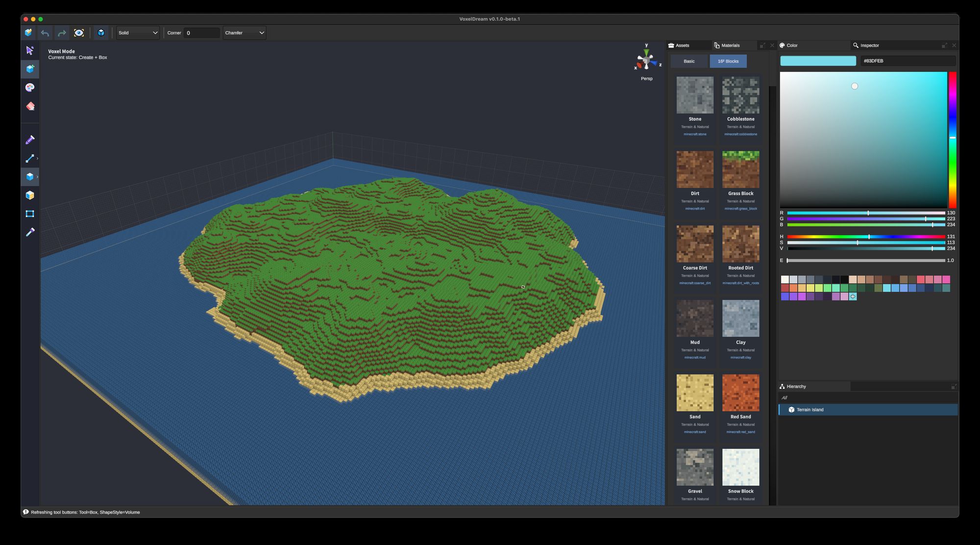Open the minecraft:sand link

(695, 432)
